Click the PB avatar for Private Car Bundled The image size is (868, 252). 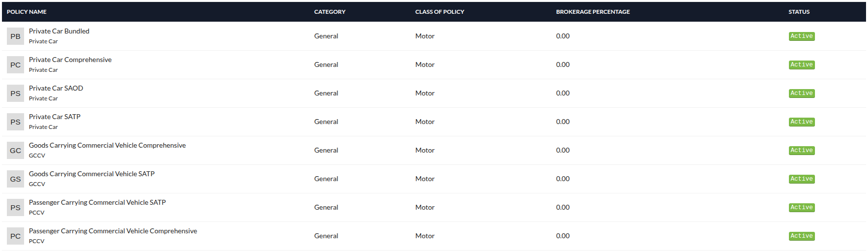click(15, 36)
